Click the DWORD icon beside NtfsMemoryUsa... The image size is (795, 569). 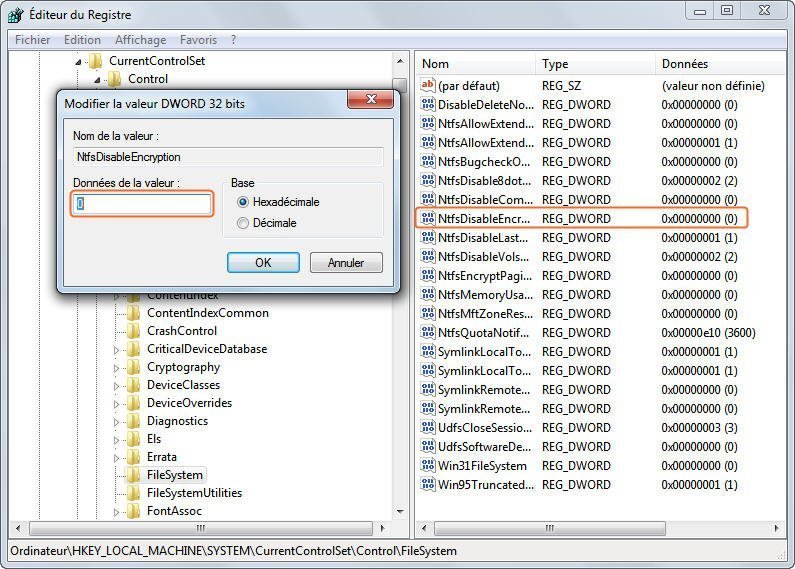pos(428,295)
